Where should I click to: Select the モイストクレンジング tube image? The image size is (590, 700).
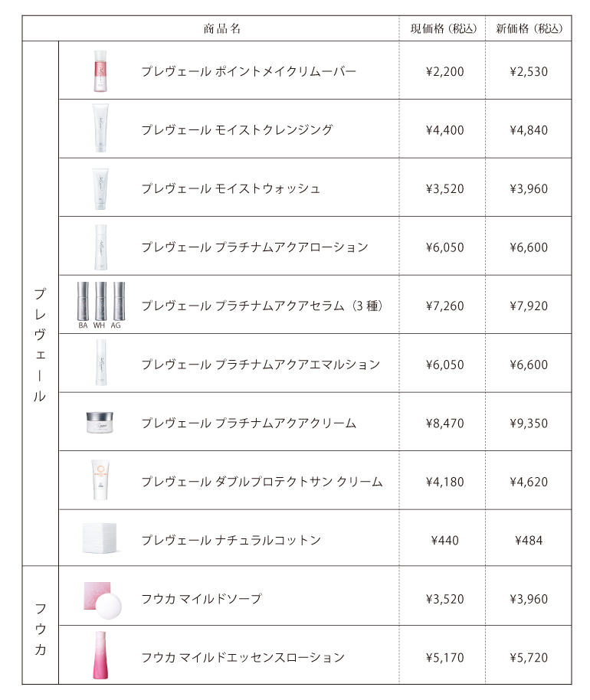(100, 128)
